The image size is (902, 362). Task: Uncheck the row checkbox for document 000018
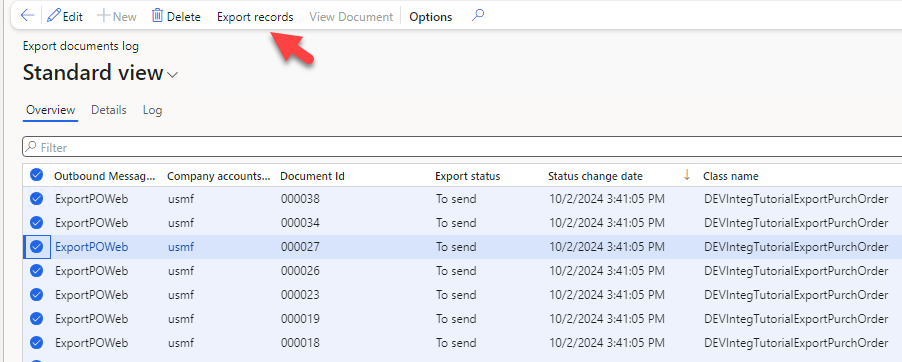tap(37, 342)
